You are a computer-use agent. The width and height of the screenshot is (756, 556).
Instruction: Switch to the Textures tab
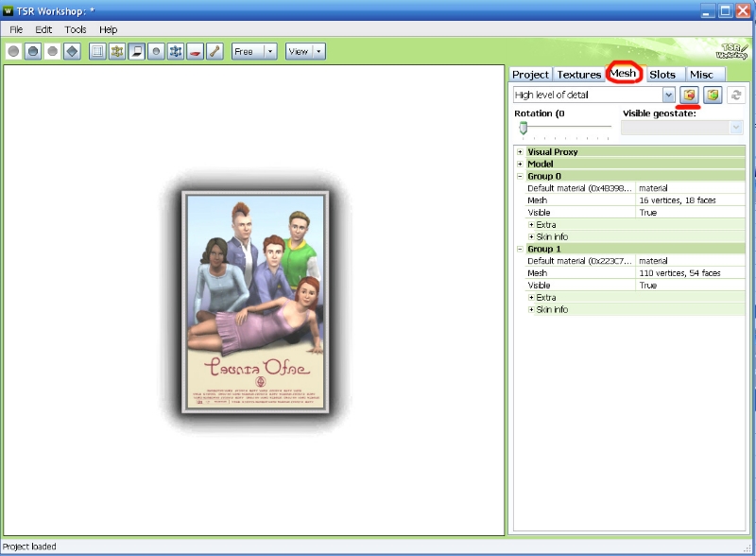(x=578, y=75)
